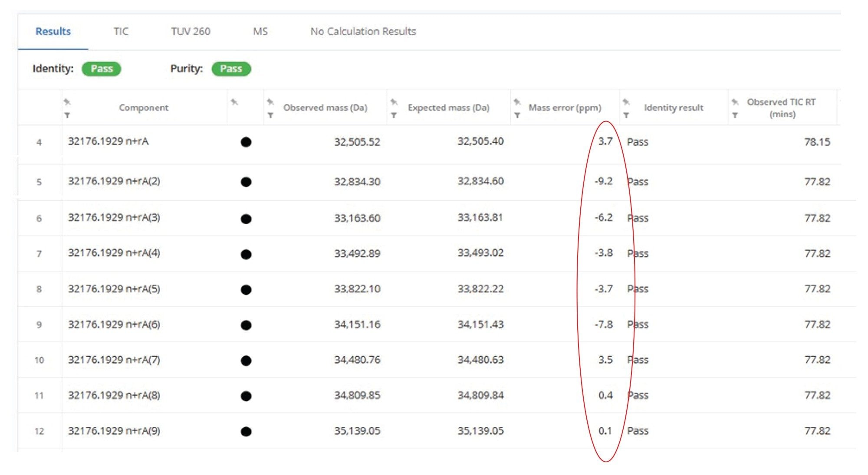Select component 32176.1929 n+rA(3)
This screenshot has width=868, height=475.
pos(114,217)
